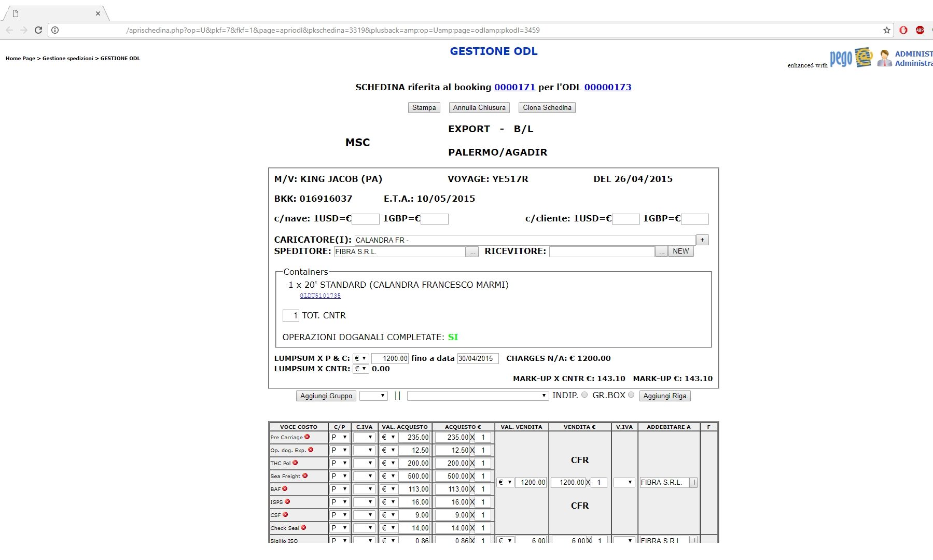Delete the BAF cost row
The width and height of the screenshot is (933, 560).
point(285,489)
